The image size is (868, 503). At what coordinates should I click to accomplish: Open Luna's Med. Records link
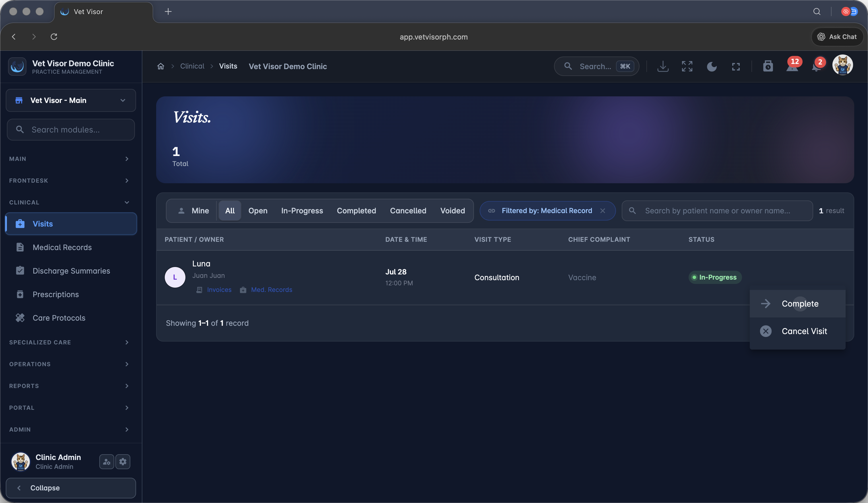[x=266, y=290]
